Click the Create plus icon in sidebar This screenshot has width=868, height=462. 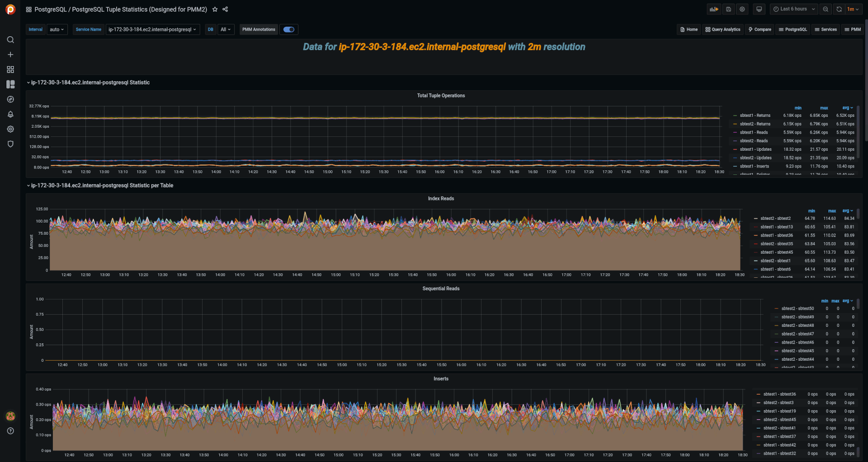pos(10,55)
